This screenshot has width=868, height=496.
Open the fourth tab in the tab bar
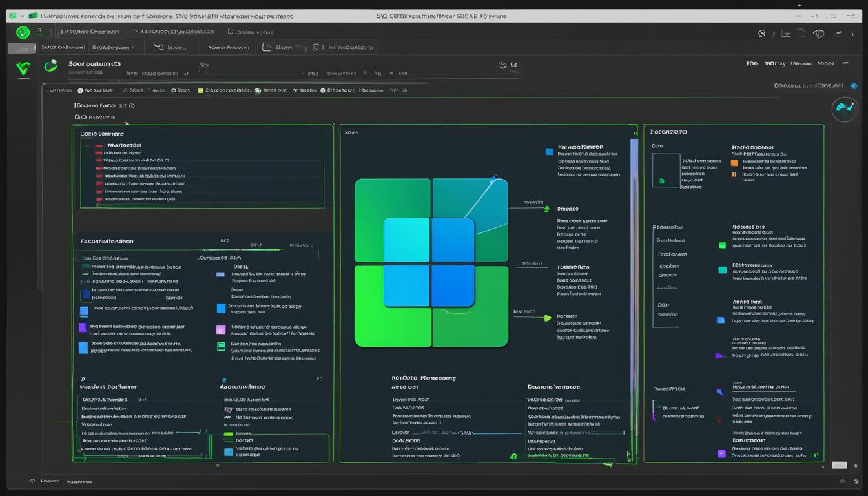pos(228,47)
